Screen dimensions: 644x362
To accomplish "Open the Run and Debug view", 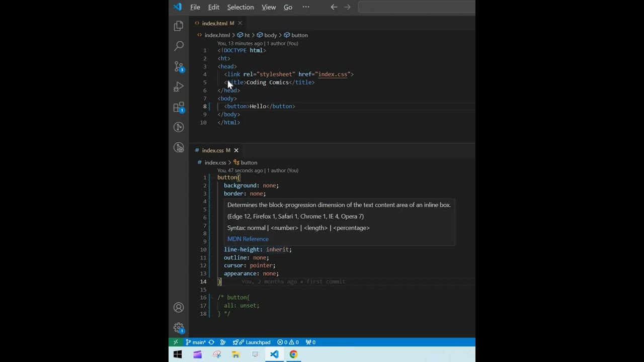I will pos(179,87).
